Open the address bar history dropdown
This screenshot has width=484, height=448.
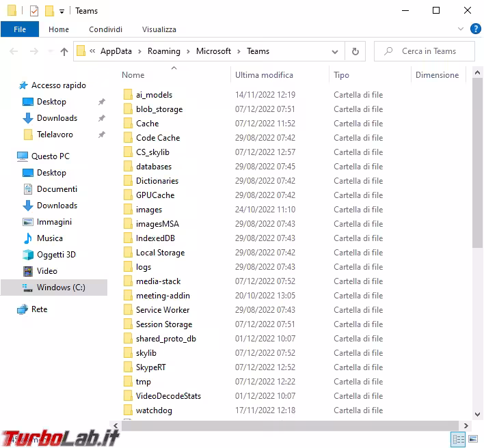(335, 51)
